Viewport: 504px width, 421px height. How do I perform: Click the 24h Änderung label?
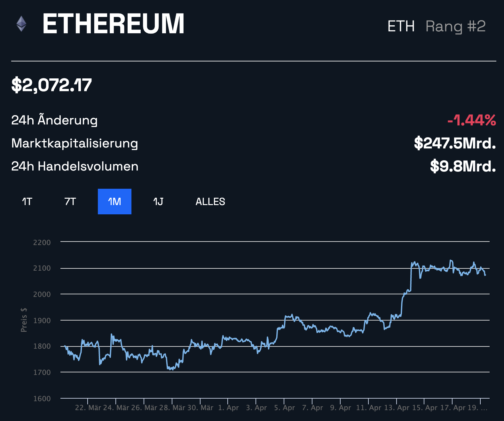54,120
